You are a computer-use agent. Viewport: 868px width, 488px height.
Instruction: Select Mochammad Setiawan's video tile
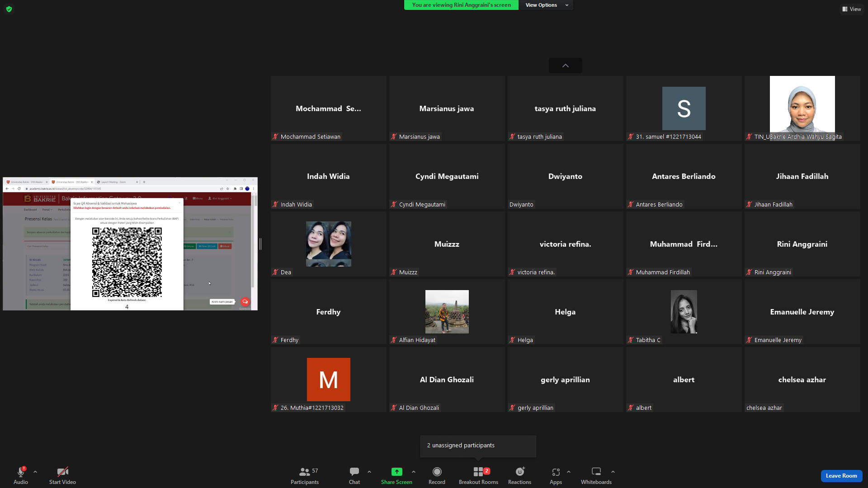click(x=329, y=108)
